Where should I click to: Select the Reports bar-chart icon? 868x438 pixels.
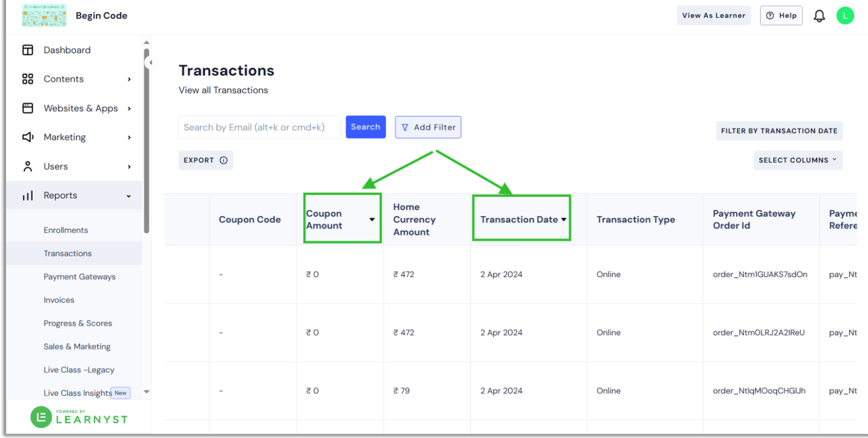(x=27, y=195)
